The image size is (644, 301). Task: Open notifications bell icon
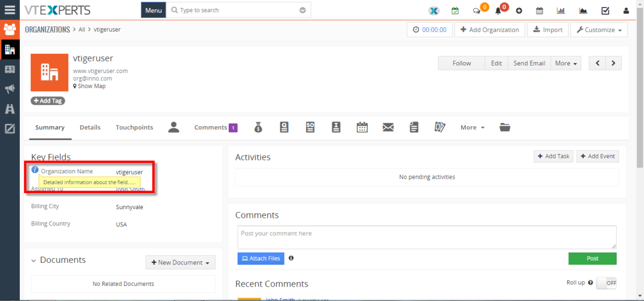(x=497, y=11)
